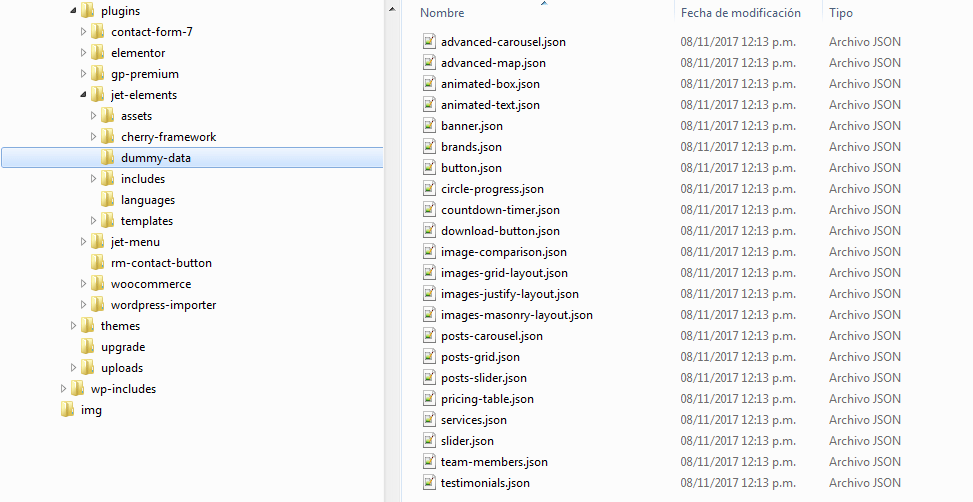Click the file icon beside banner.json
This screenshot has height=502, width=973.
pyautogui.click(x=429, y=126)
